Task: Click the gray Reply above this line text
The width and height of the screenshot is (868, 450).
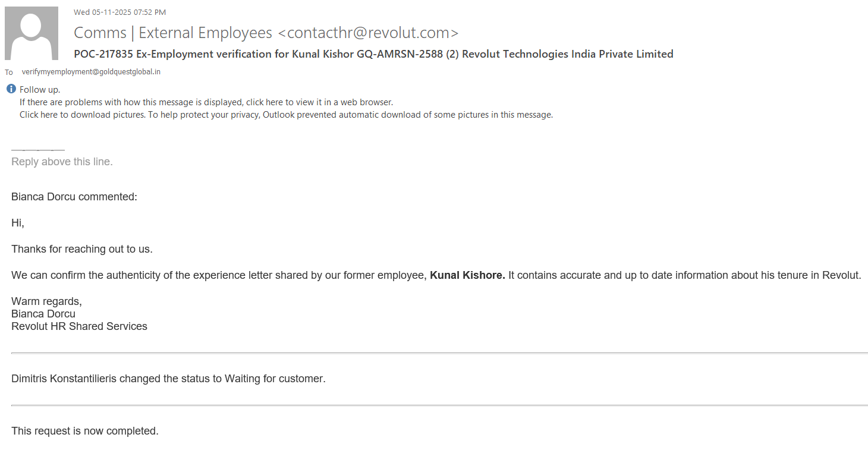Action: click(x=62, y=162)
